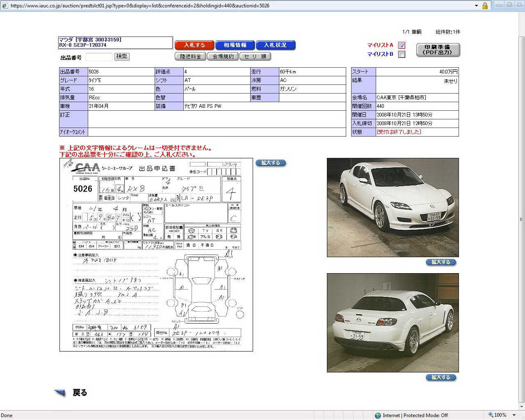The height and width of the screenshot is (420, 525).
Task: Click the blue back arrow icon
Action: [x=60, y=393]
